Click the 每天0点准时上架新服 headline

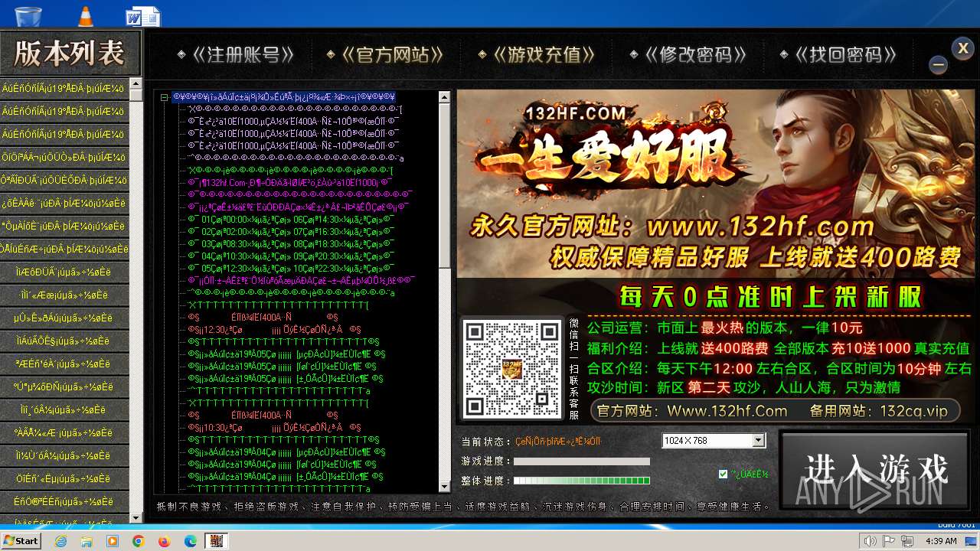771,297
